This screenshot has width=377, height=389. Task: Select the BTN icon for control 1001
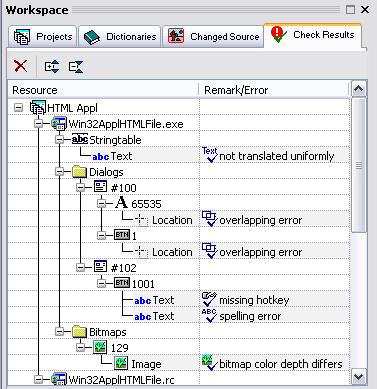[x=122, y=283]
